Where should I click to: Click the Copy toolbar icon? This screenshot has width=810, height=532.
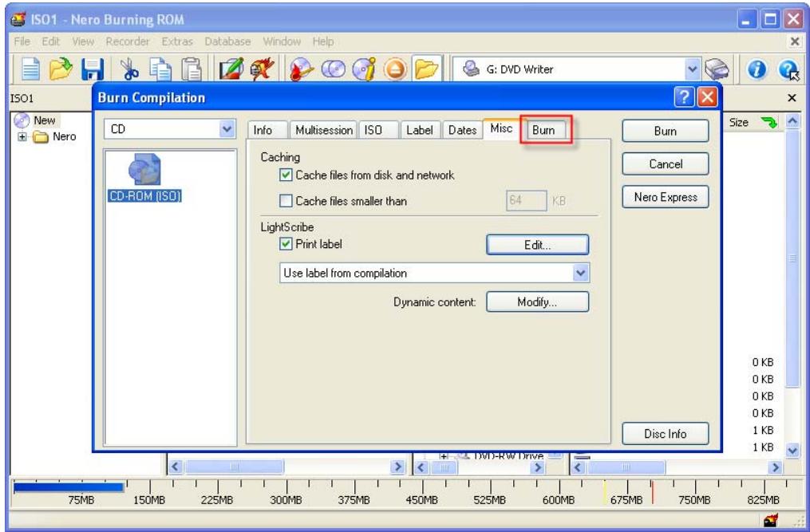click(x=160, y=69)
